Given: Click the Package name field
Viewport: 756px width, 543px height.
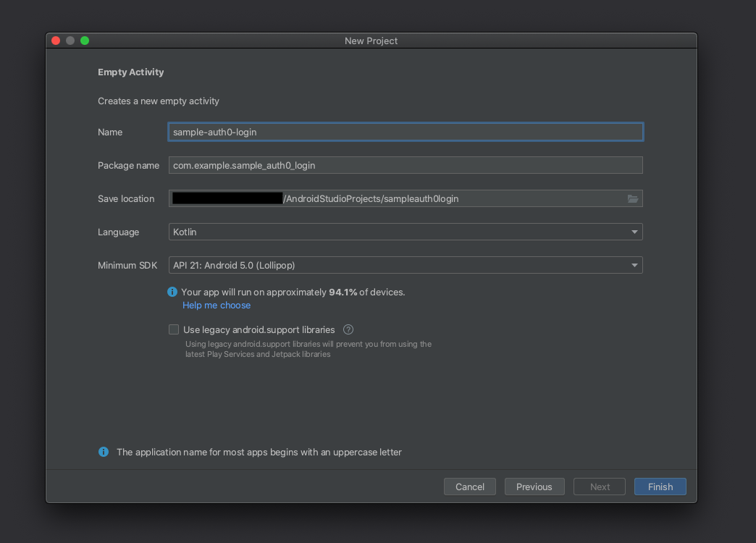Looking at the screenshot, I should [406, 165].
